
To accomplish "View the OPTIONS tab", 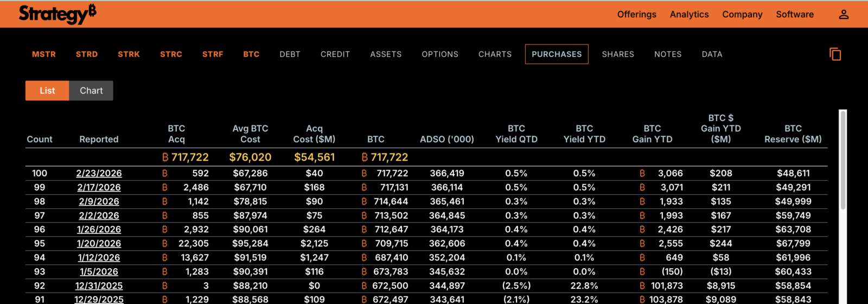I will click(x=440, y=54).
